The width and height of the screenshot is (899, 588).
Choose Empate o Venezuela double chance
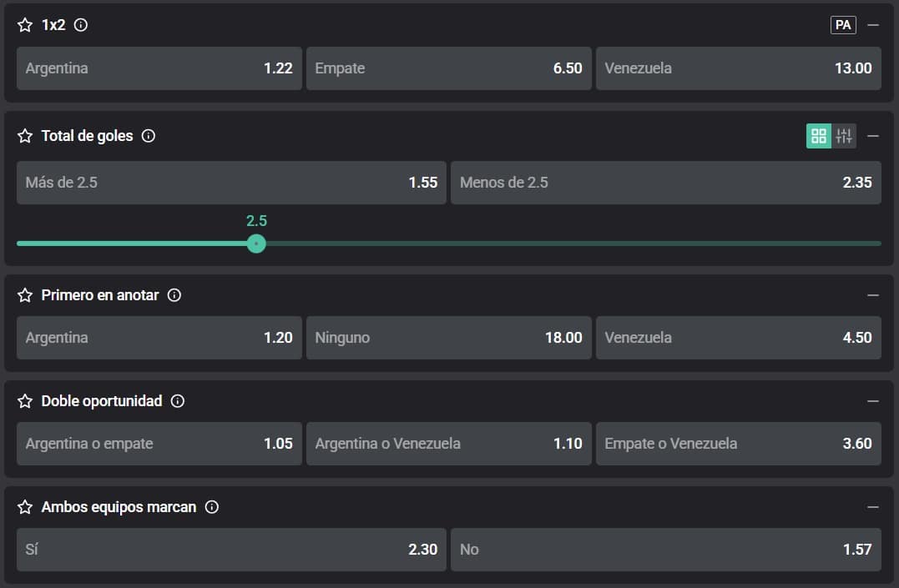738,444
